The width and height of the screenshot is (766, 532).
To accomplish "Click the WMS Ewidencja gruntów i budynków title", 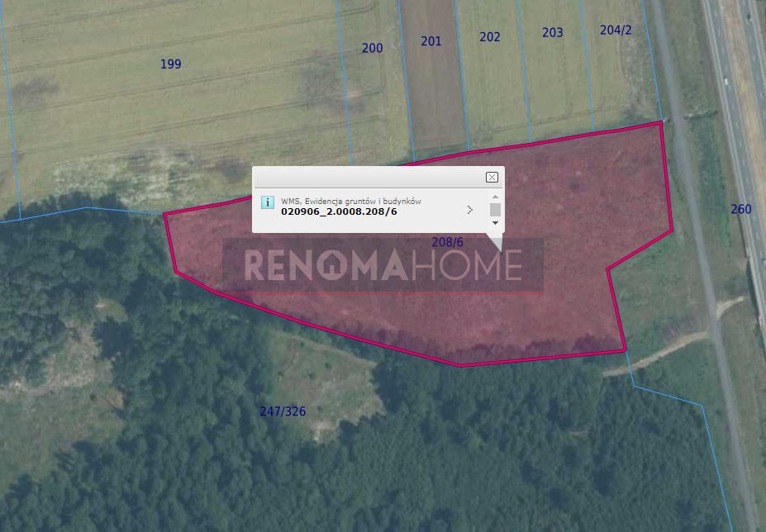I will click(350, 201).
